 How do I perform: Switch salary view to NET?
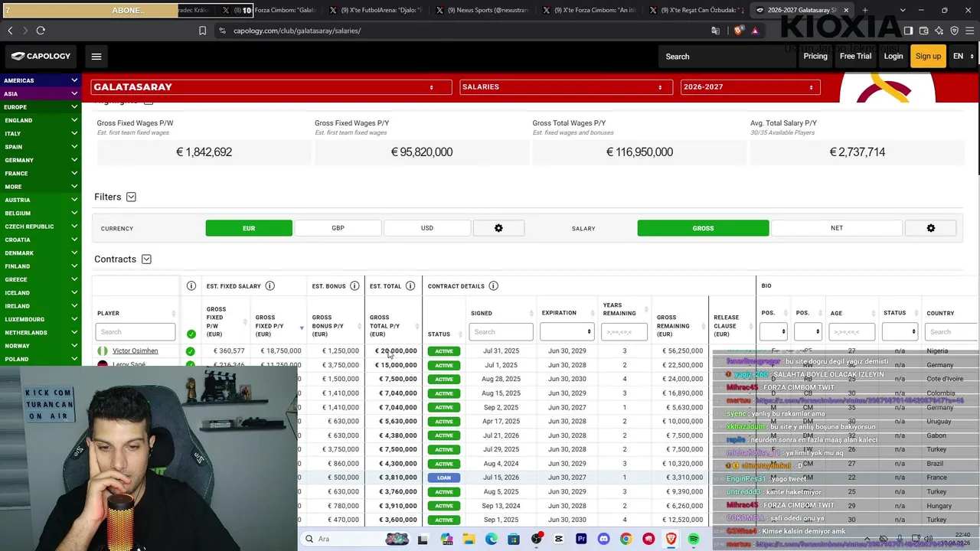pyautogui.click(x=837, y=228)
